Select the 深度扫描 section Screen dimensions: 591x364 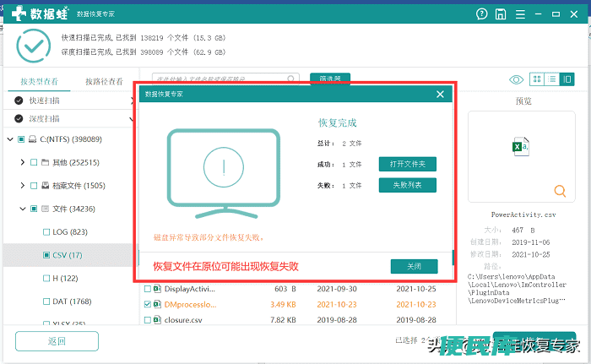tap(45, 119)
